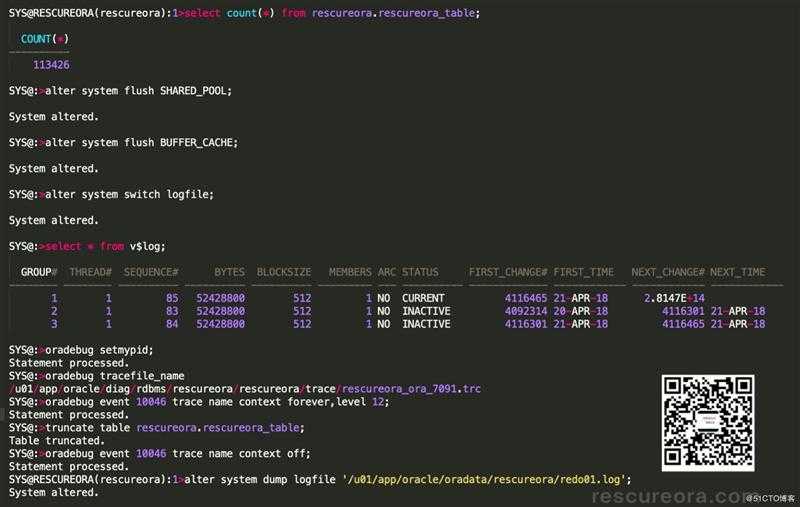Click the 'alter system flush SHARED_POOL' command
The height and width of the screenshot is (507, 800).
138,91
